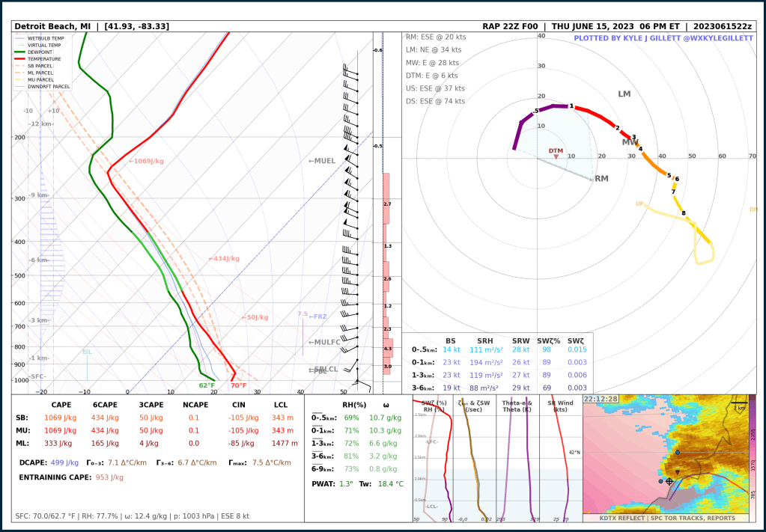Image resolution: width=766 pixels, height=532 pixels.
Task: Click the TEMPERATURE legend entry
Action: click(43, 58)
